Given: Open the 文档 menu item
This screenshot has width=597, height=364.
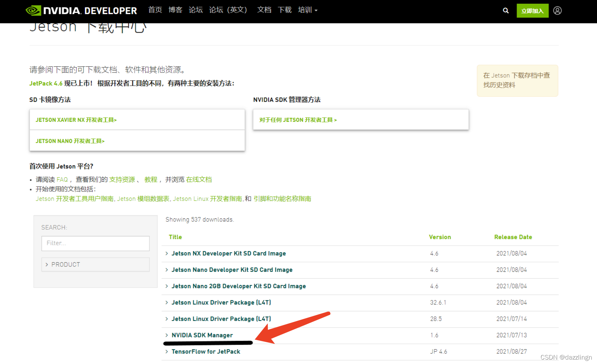Looking at the screenshot, I should click(264, 10).
